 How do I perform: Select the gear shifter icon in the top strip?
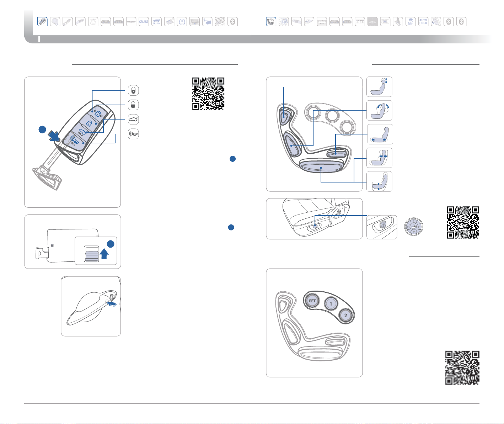point(398,22)
